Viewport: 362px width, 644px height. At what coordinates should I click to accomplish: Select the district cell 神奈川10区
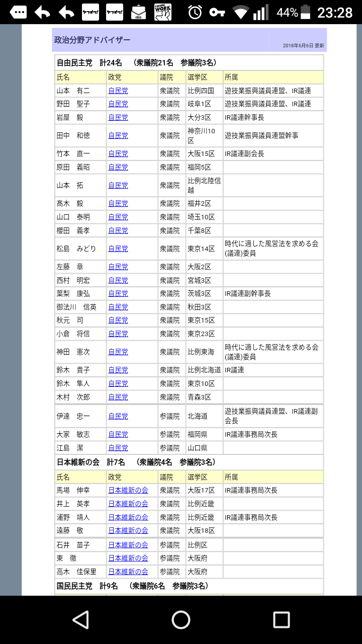pos(204,135)
